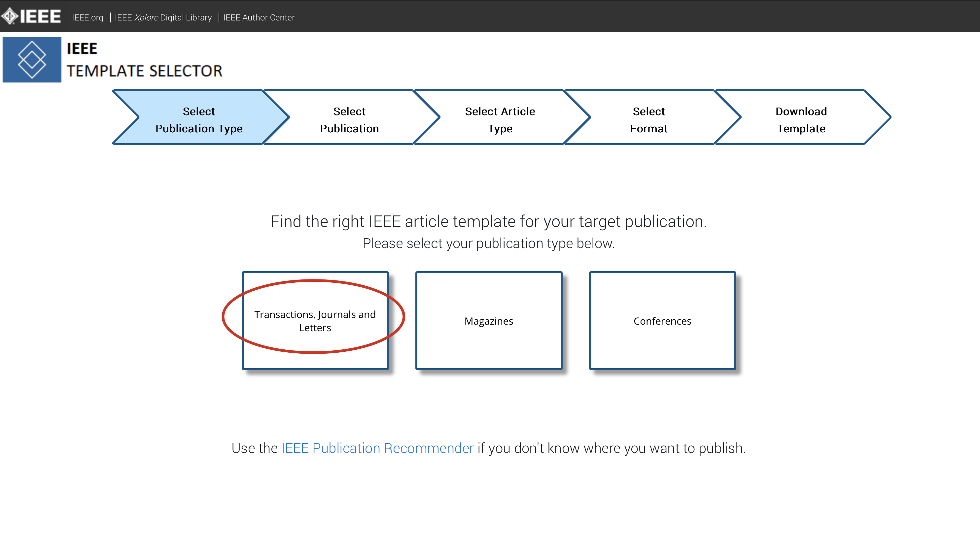Open the IEEE.org link
Viewport: 980px width, 545px height.
pos(87,17)
